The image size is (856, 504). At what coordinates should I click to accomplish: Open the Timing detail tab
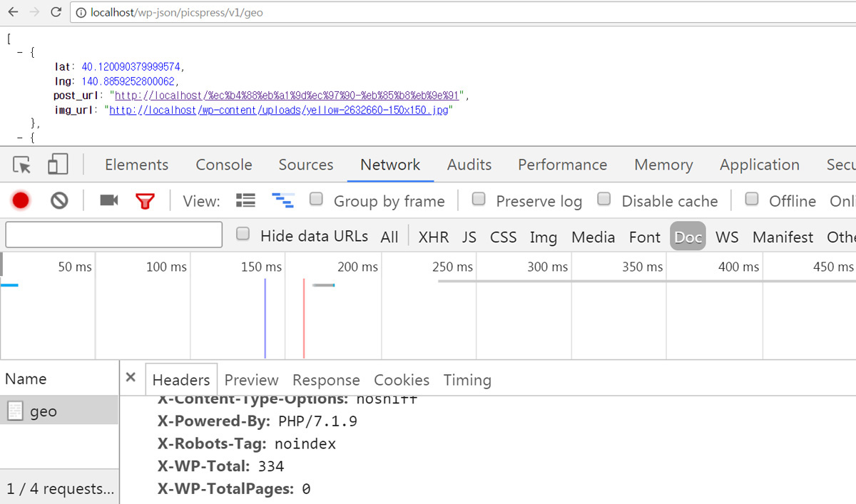[467, 380]
